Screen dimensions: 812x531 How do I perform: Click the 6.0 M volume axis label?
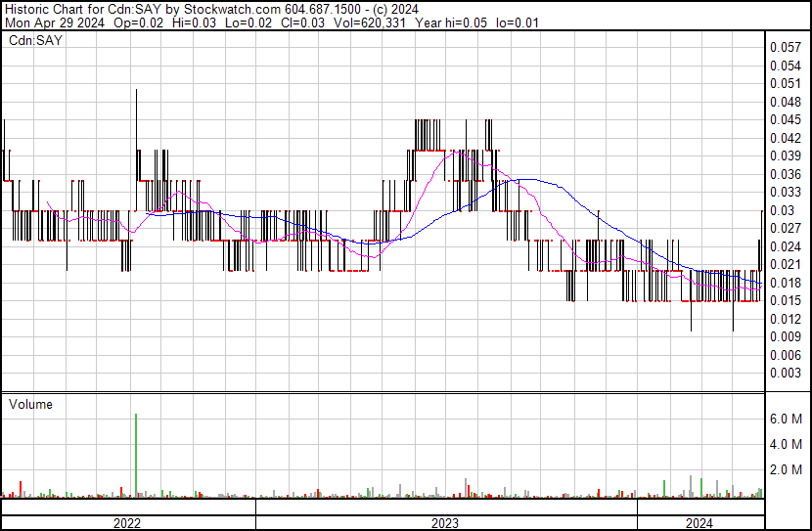point(786,419)
